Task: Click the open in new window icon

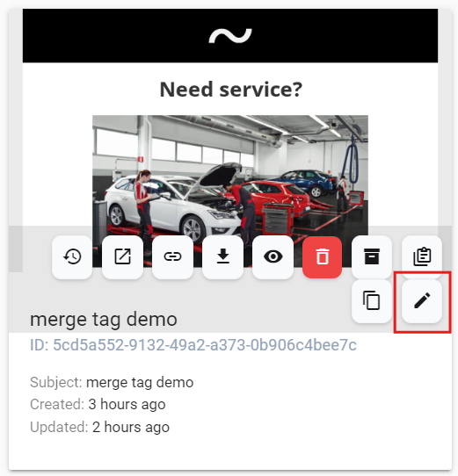Action: pos(122,256)
